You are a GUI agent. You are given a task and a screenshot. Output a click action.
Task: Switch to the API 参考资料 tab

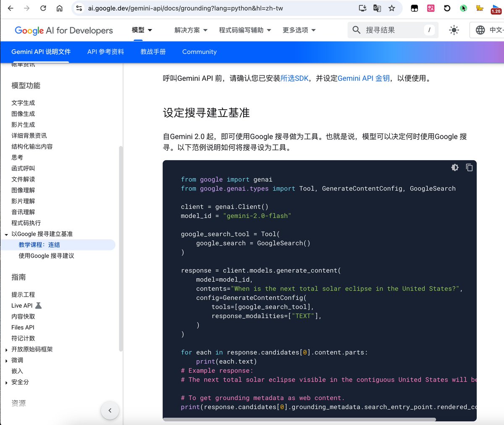[x=105, y=52]
